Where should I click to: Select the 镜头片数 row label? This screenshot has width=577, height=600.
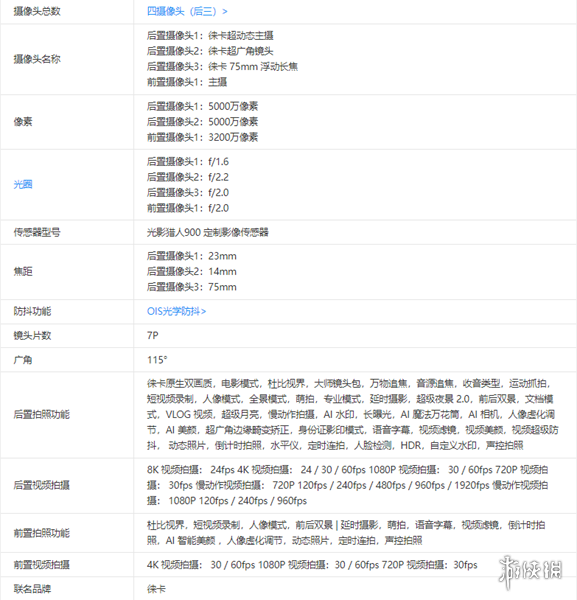33,336
